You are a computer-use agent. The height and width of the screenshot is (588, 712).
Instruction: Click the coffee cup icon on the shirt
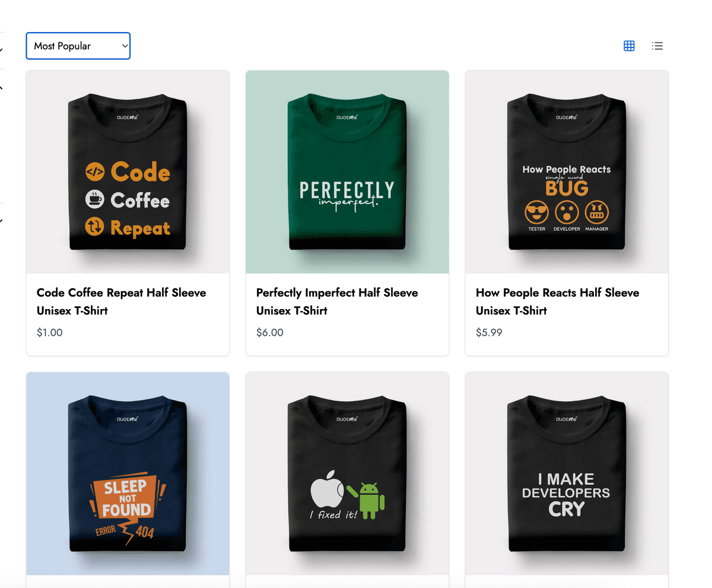point(95,200)
